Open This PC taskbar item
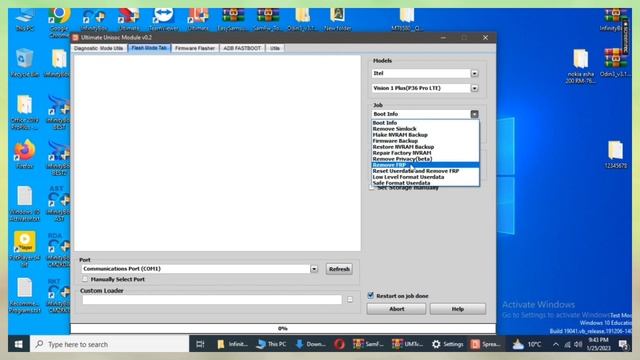640x360 pixels. tap(271, 344)
